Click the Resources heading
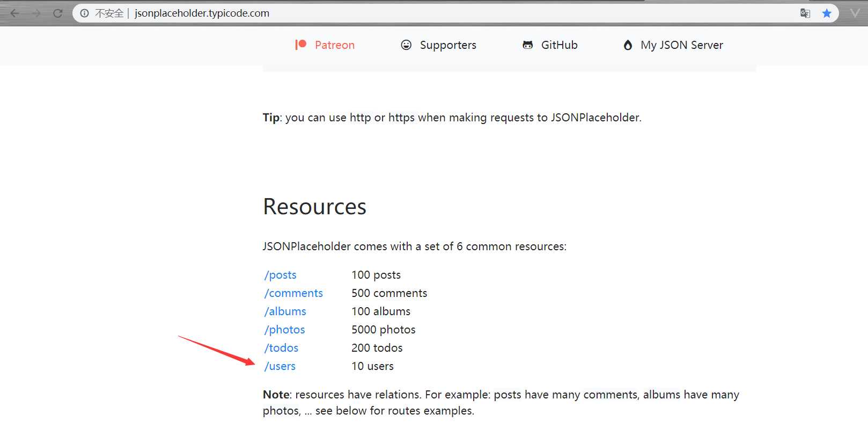The width and height of the screenshot is (868, 443). pos(314,207)
